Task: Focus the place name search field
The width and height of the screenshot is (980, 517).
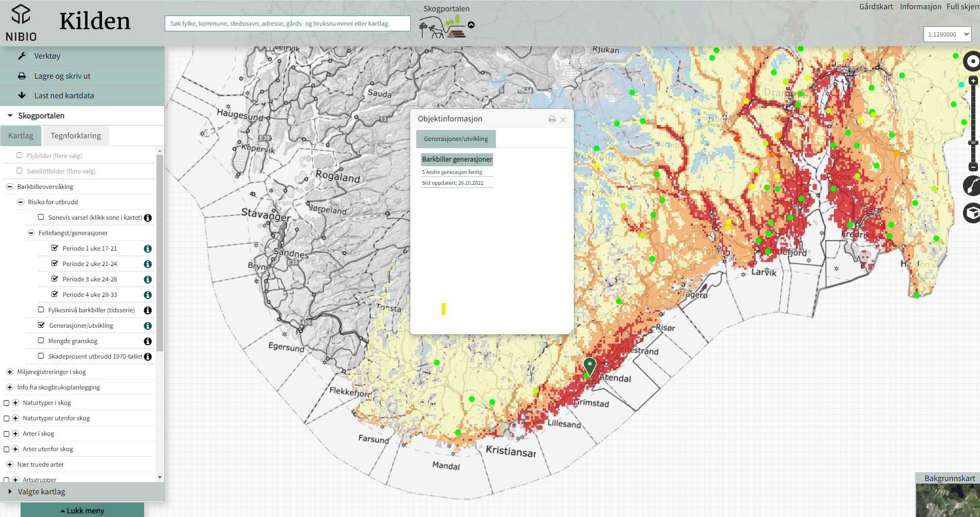Action: point(288,23)
